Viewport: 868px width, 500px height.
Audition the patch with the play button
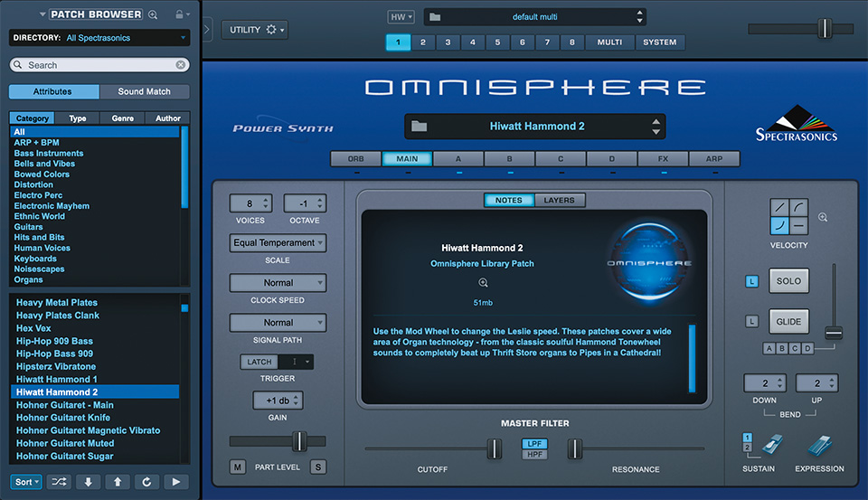tap(176, 482)
